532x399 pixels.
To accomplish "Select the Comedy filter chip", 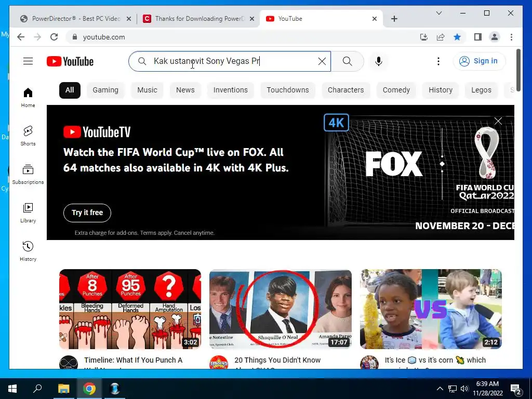I will (396, 90).
